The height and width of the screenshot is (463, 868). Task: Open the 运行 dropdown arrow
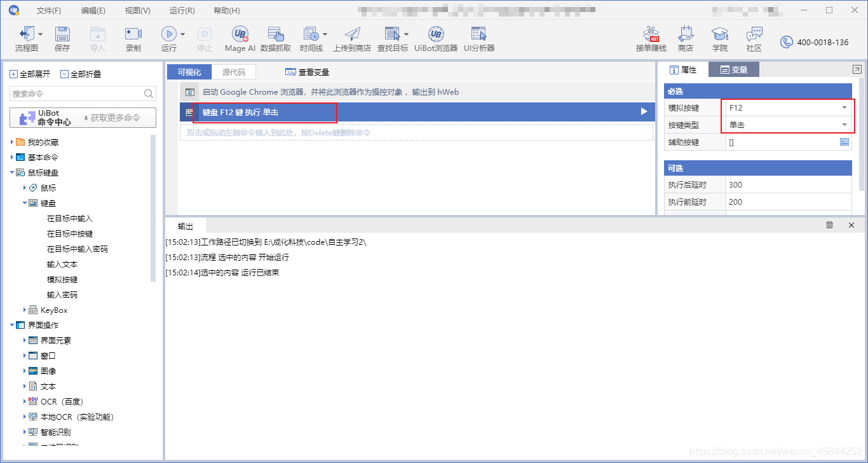(x=183, y=34)
